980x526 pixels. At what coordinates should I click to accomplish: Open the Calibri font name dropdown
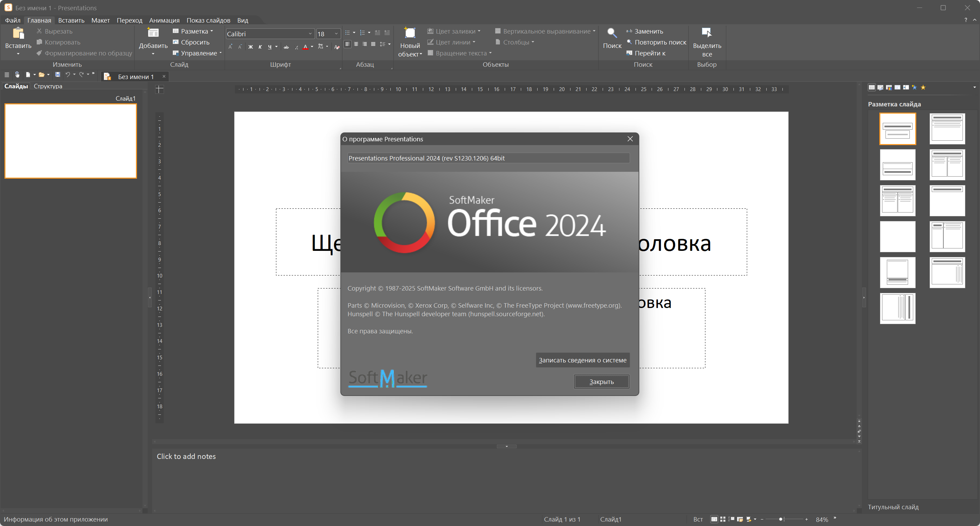click(310, 34)
